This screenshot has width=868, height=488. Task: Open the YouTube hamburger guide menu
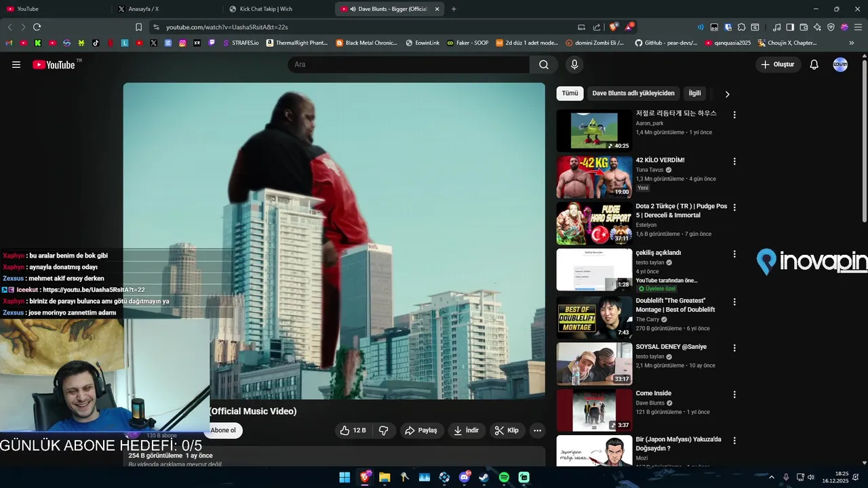coord(16,64)
